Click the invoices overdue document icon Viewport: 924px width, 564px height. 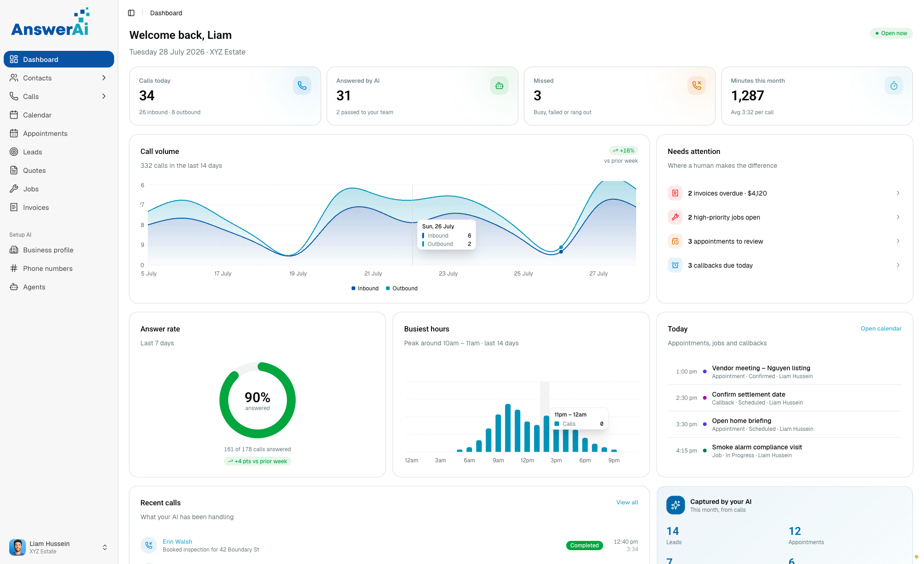coord(675,193)
